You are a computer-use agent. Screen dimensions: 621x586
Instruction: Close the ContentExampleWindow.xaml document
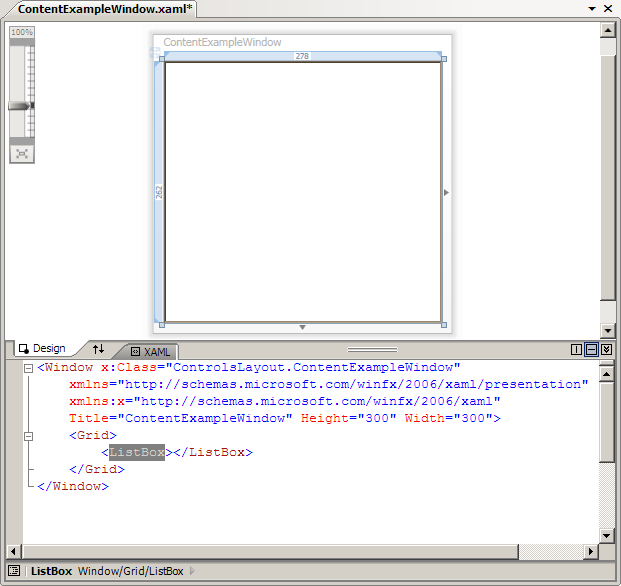click(x=608, y=8)
